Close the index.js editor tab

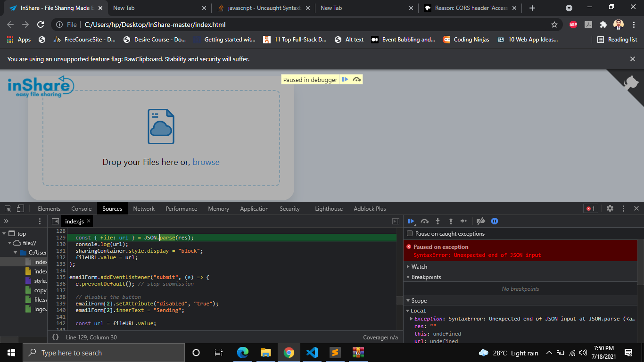tap(89, 221)
